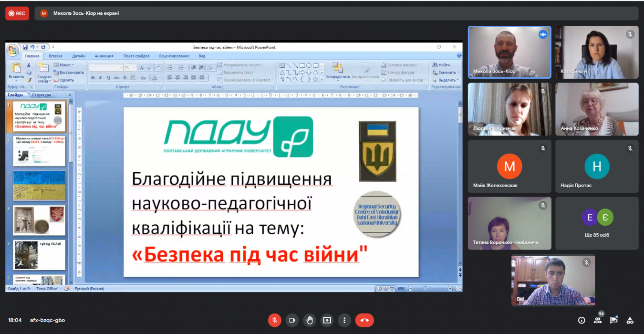Save the presentation from Quick Access toolbar
This screenshot has height=334, width=644.
coord(25,47)
